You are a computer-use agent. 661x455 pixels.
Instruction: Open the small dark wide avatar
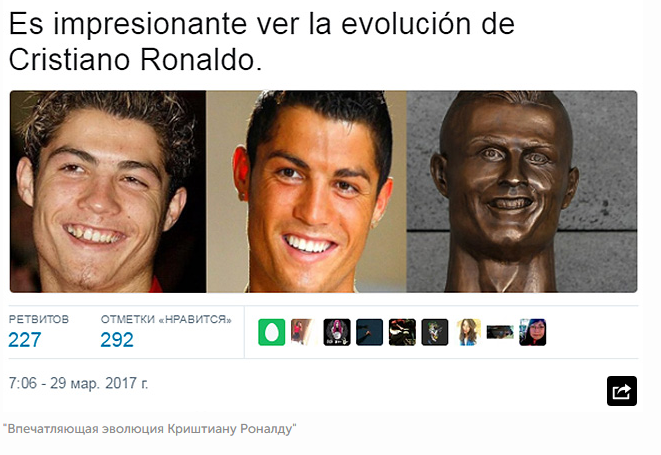point(500,332)
